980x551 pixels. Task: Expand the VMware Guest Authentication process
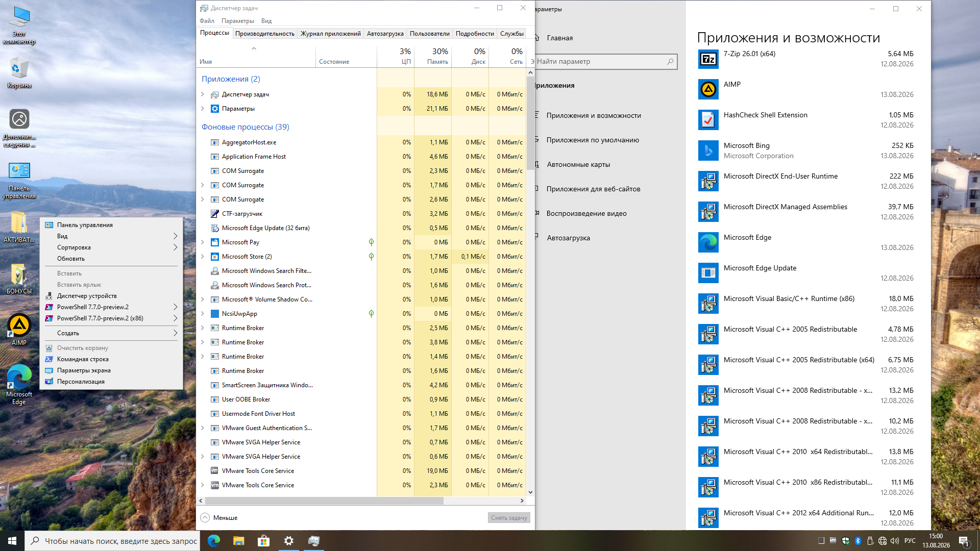coord(203,428)
